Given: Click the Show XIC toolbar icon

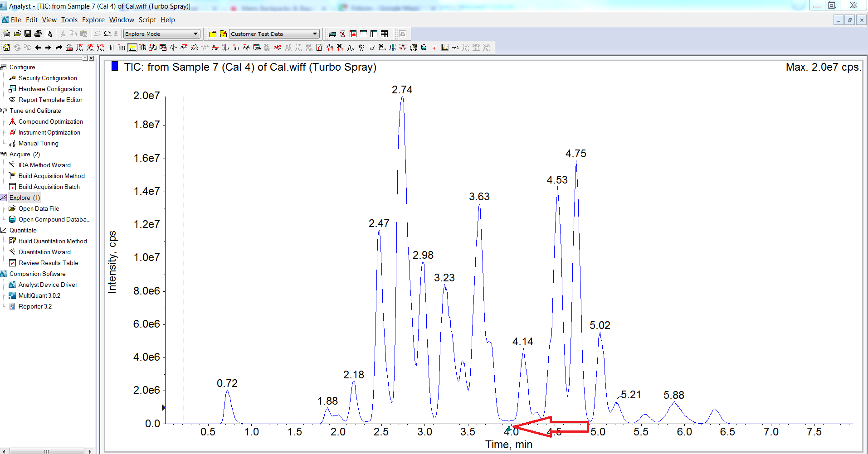Looking at the screenshot, I should click(90, 48).
